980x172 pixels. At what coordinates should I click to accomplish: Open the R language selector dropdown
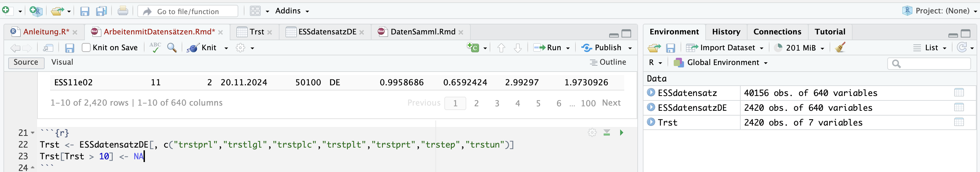point(656,63)
